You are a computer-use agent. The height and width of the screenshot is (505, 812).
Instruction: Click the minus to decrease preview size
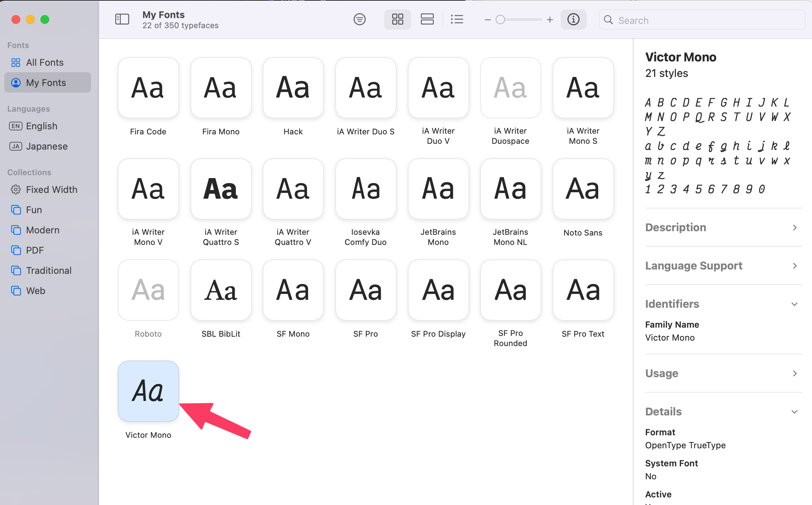[487, 20]
